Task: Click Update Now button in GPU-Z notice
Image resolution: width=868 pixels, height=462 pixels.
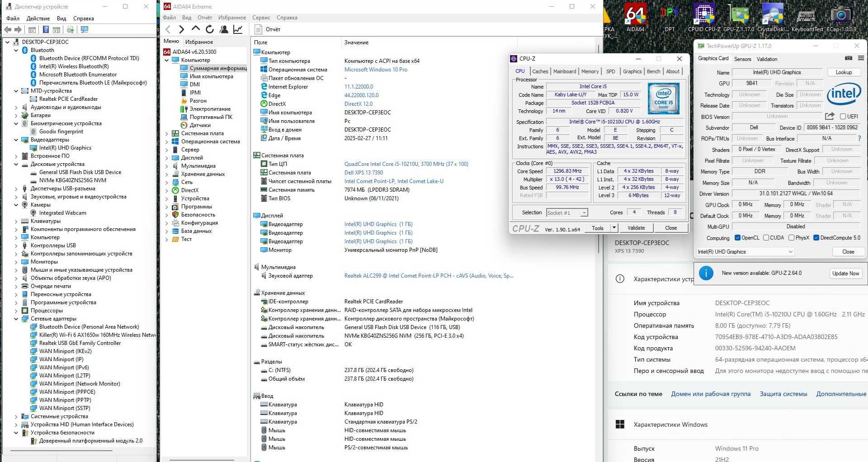Action: click(x=846, y=273)
